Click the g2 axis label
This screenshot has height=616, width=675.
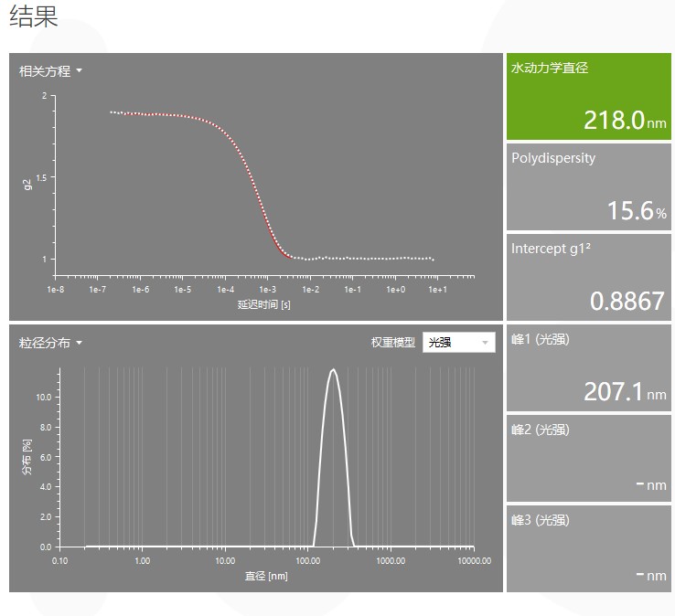27,185
